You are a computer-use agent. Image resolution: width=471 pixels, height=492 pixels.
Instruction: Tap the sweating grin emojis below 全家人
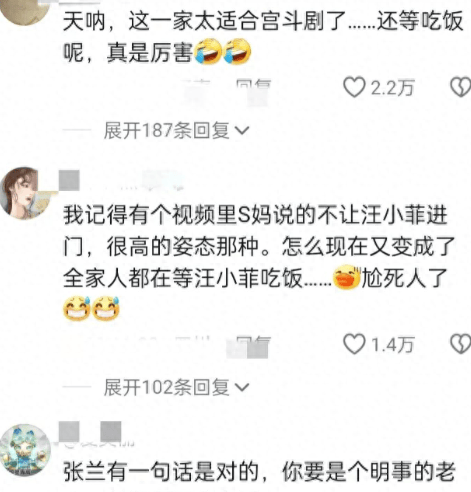point(91,308)
